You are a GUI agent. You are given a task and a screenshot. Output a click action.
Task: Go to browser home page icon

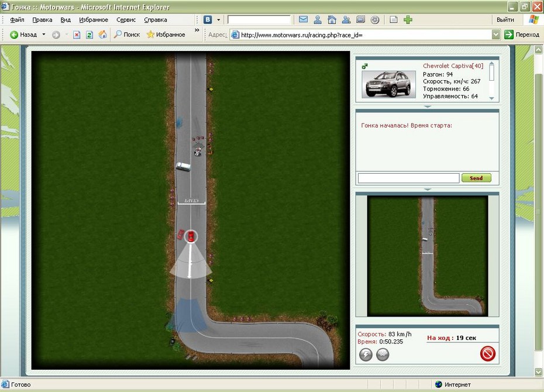(103, 35)
